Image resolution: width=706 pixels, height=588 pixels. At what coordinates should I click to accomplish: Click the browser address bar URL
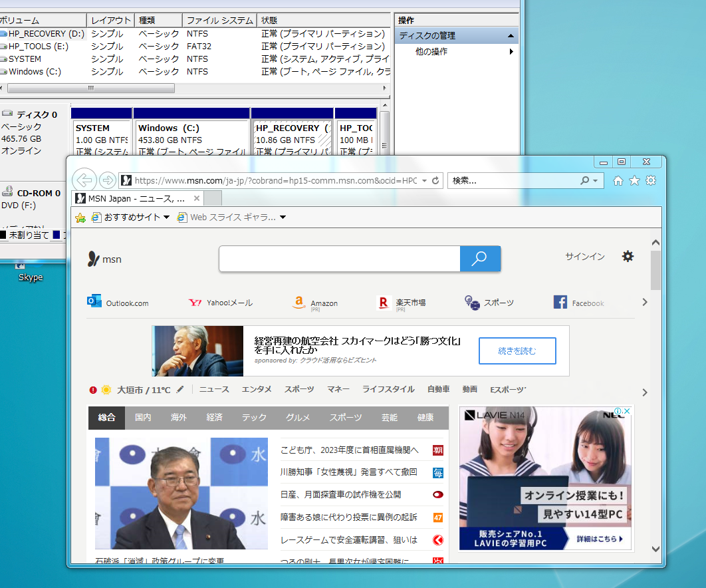(x=276, y=181)
